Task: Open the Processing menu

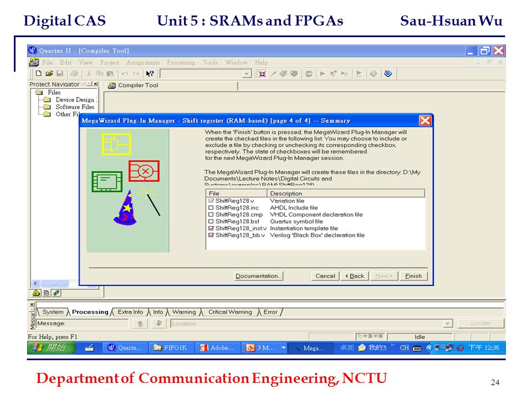Action: click(181, 63)
